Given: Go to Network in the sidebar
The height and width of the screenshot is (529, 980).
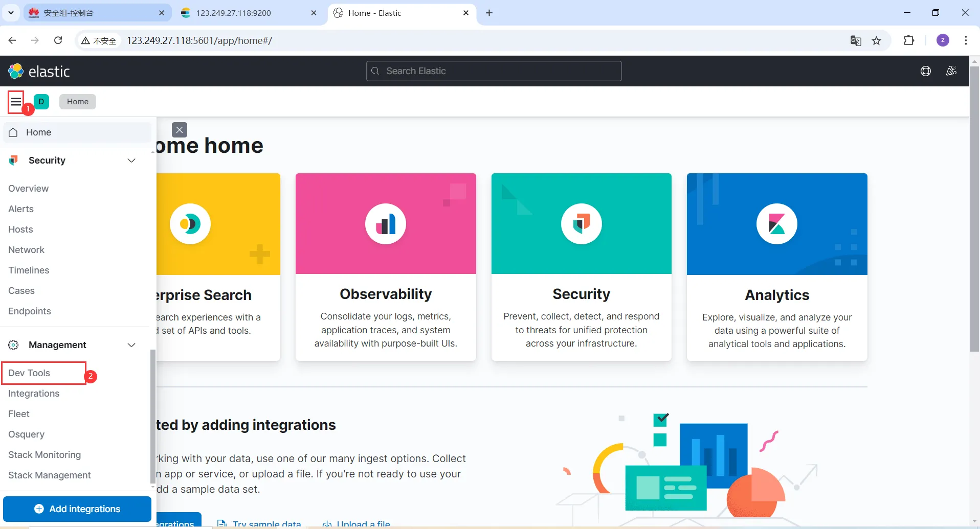Looking at the screenshot, I should click(27, 250).
